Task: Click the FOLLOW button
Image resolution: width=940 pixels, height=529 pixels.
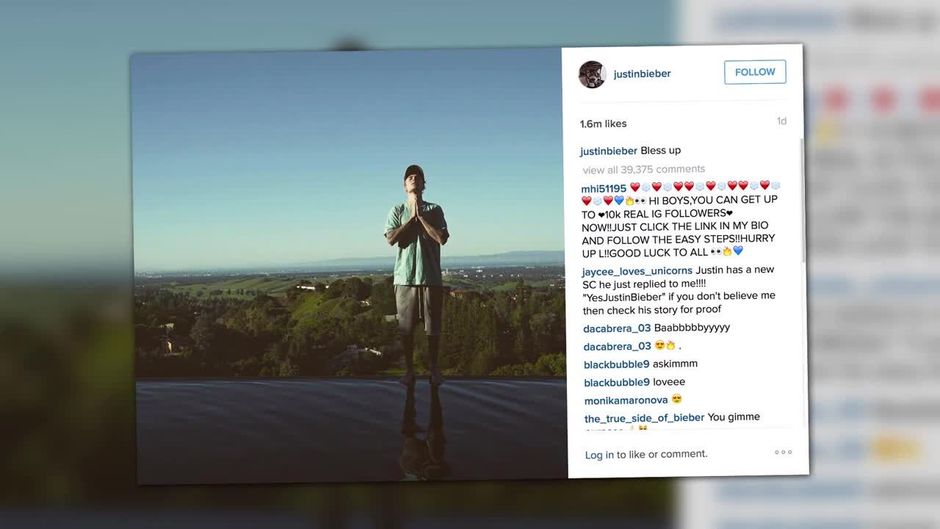Action: (x=755, y=72)
